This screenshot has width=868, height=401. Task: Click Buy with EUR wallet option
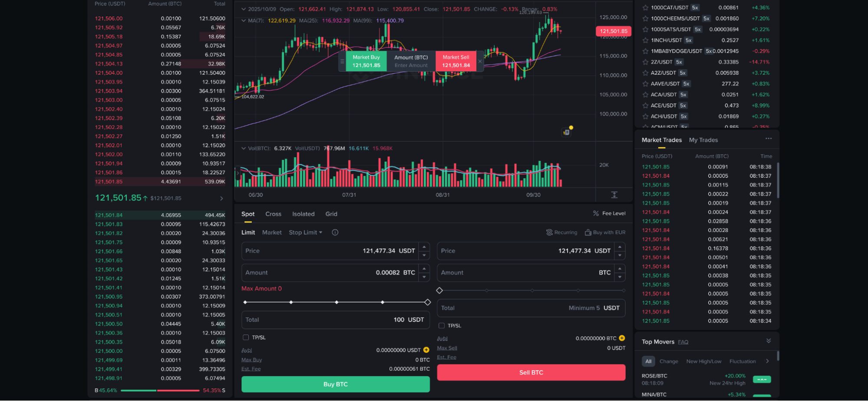[x=605, y=232]
